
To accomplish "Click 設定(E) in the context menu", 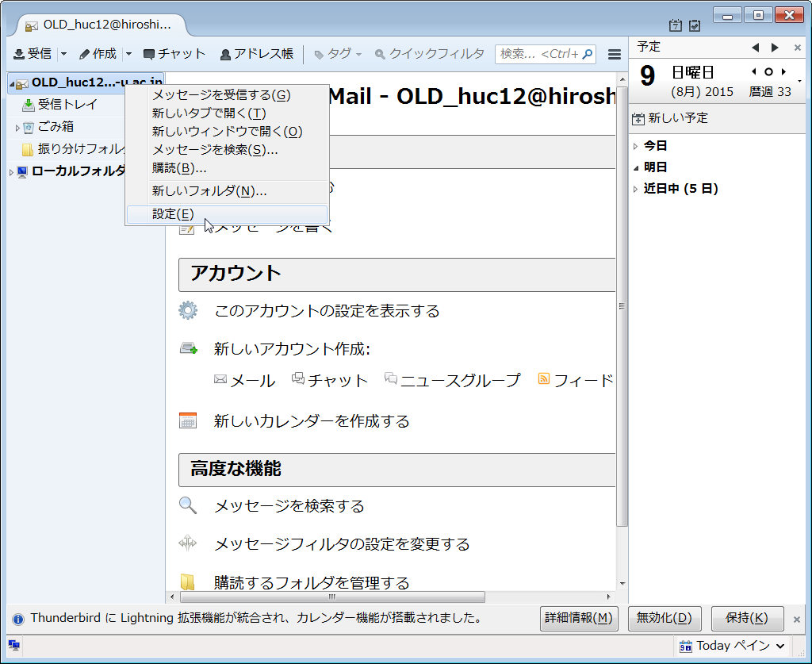I will (x=227, y=214).
